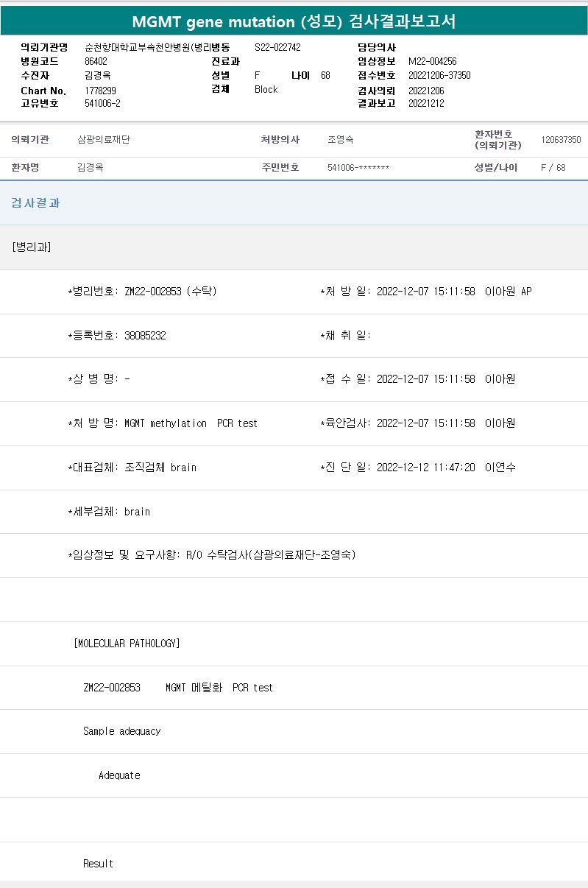The width and height of the screenshot is (588, 888).
Task: Click the reception number 20221206-37350
Action: click(x=439, y=76)
